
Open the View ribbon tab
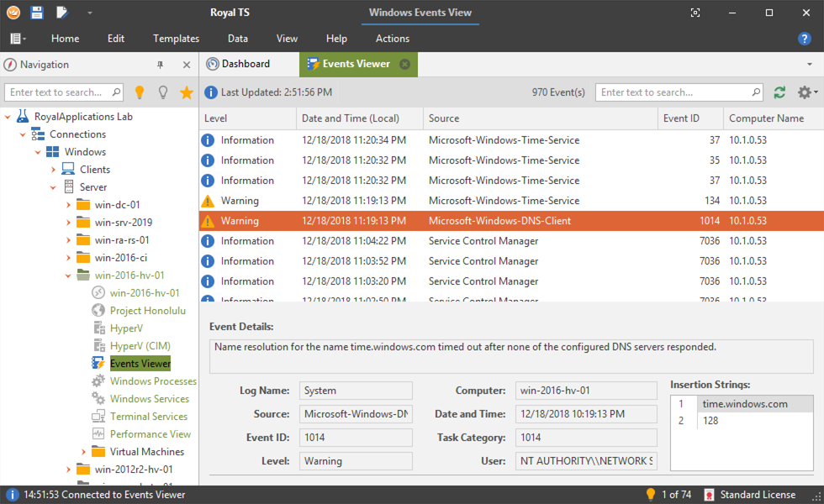coord(287,39)
